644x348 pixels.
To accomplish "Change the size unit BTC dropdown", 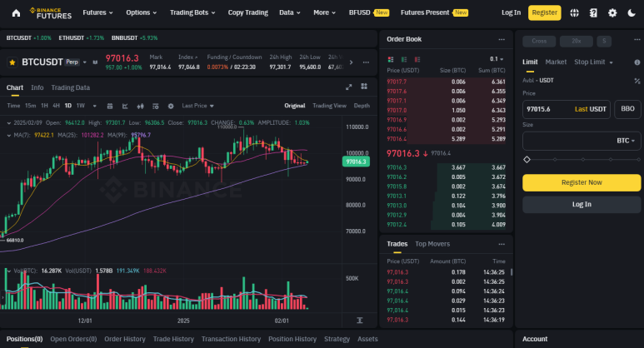I will click(x=626, y=141).
